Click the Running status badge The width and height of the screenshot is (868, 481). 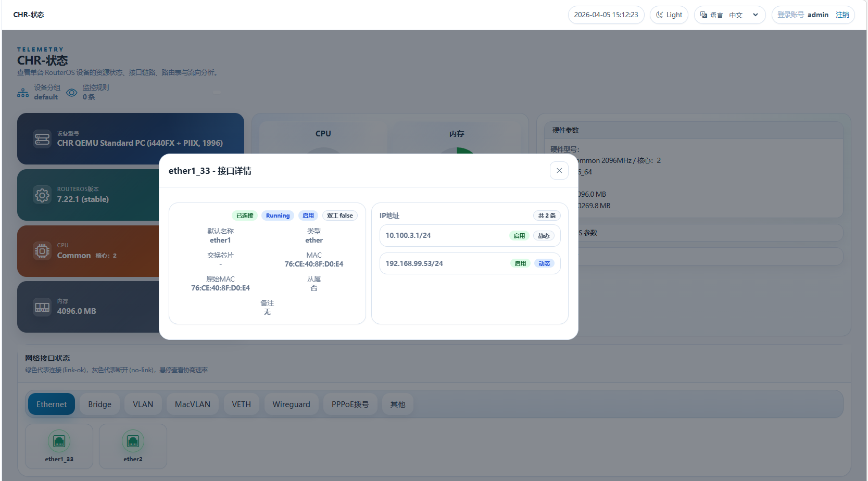(278, 216)
